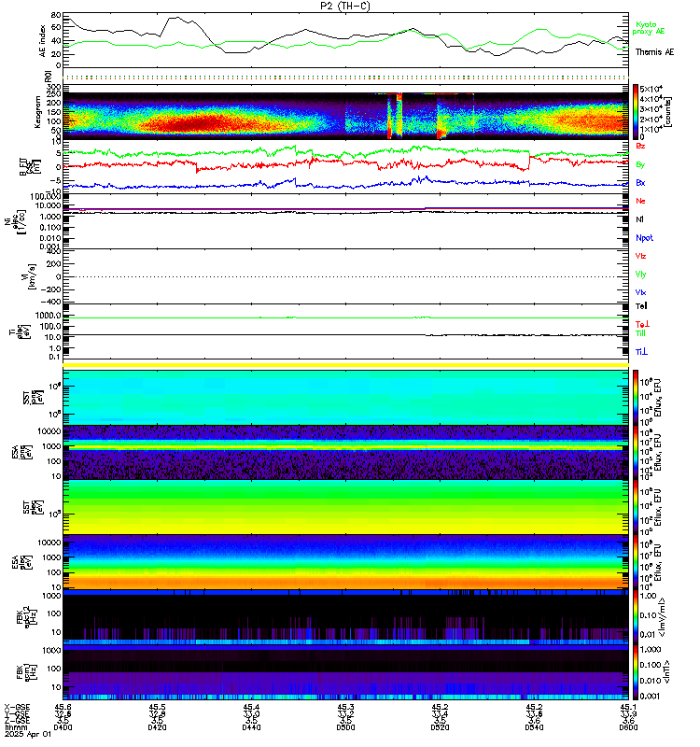This screenshot has width=700, height=747.
Task: Click the "0540" time tick label
Action: pyautogui.click(x=534, y=727)
